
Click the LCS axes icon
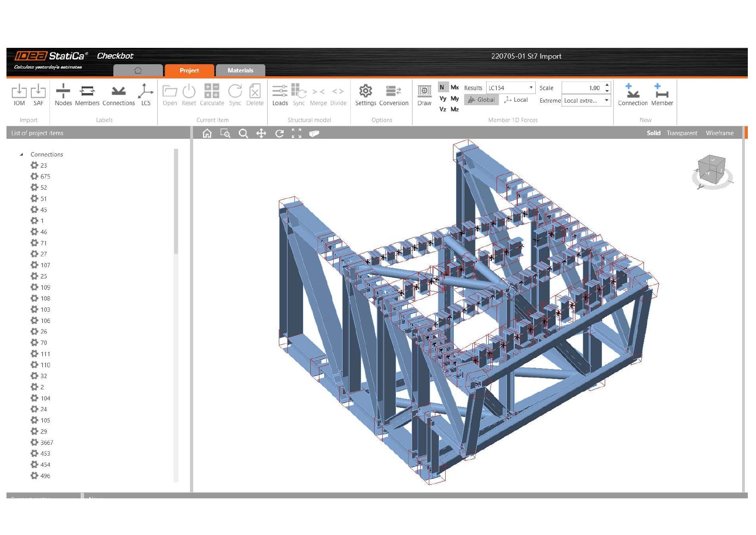click(x=146, y=92)
